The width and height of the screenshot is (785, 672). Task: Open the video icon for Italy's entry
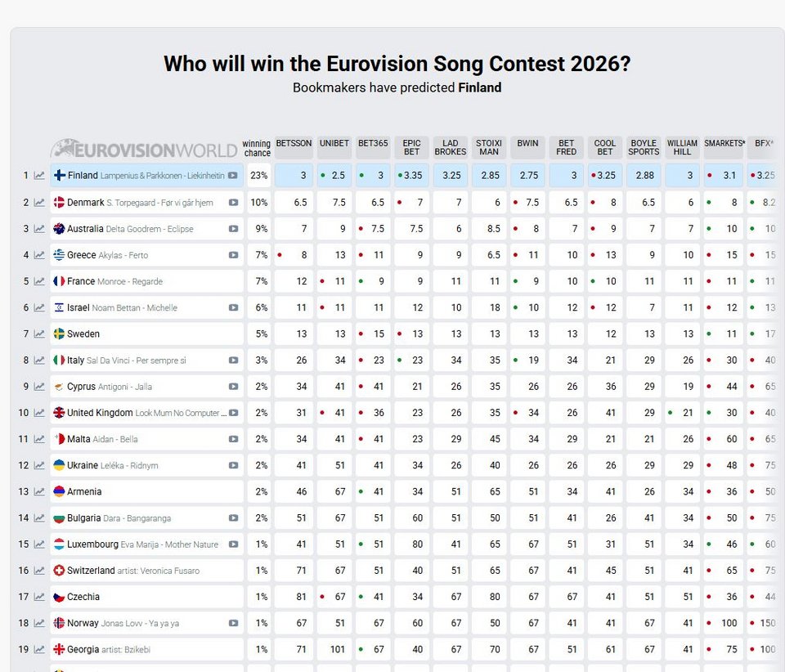(233, 361)
